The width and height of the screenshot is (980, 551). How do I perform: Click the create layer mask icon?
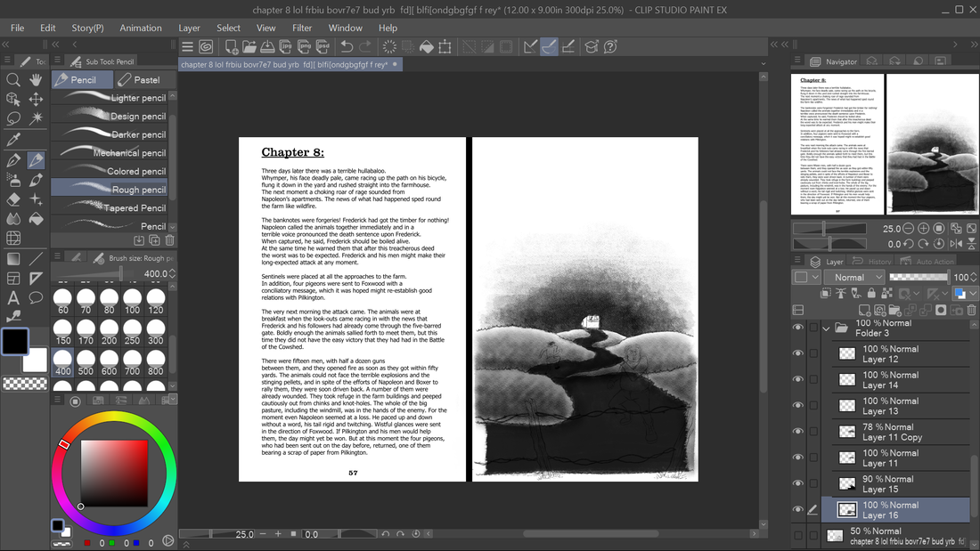click(941, 311)
